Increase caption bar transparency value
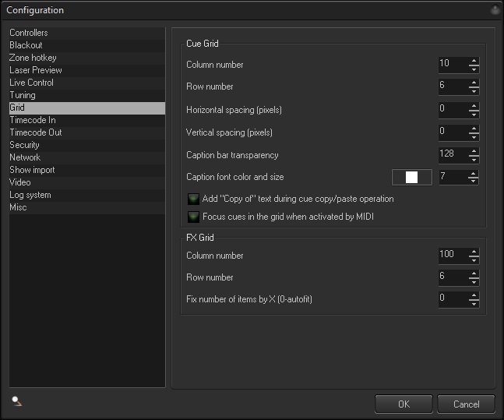Image resolution: width=504 pixels, height=420 pixels. pyautogui.click(x=474, y=150)
